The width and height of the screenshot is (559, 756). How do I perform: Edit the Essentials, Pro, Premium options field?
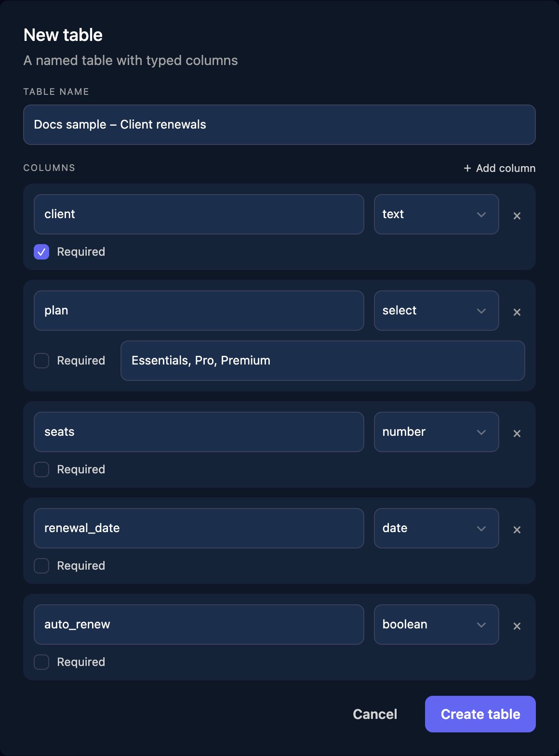(x=323, y=361)
